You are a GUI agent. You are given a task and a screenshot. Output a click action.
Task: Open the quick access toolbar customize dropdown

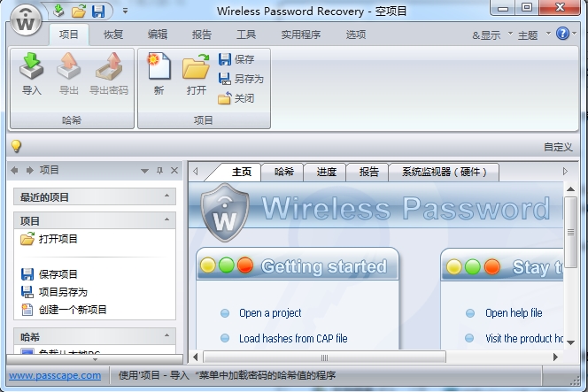(x=125, y=12)
